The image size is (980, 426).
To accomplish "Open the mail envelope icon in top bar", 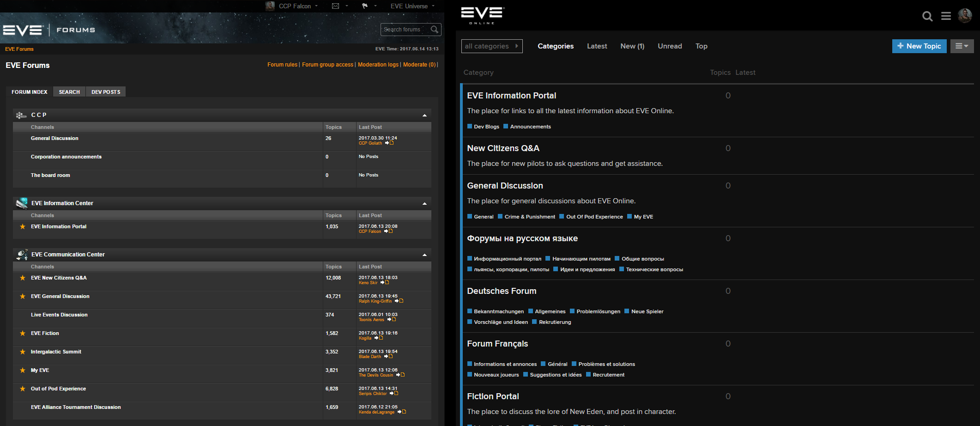I will point(336,6).
